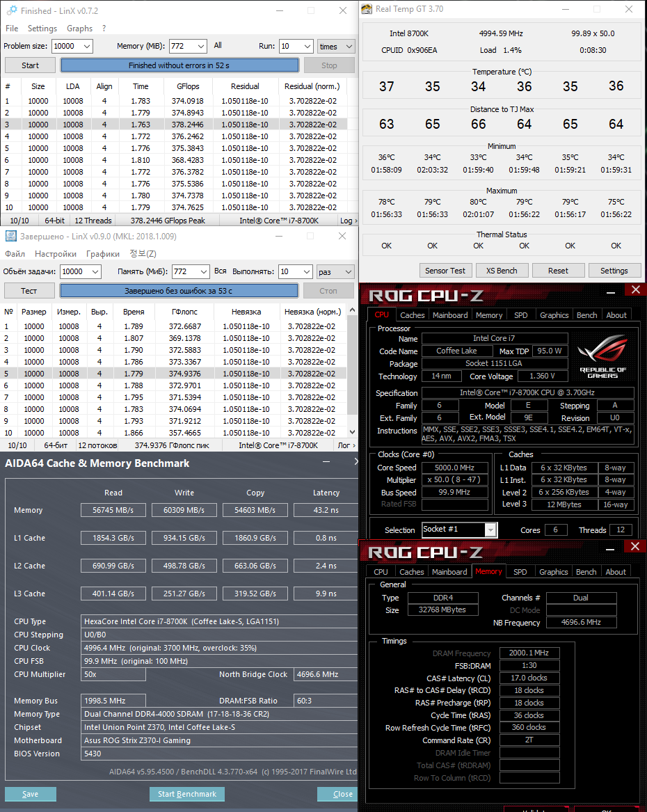The image size is (647, 812).
Task: Open the Graphs menu in LinX v0.7.2
Action: click(x=80, y=29)
